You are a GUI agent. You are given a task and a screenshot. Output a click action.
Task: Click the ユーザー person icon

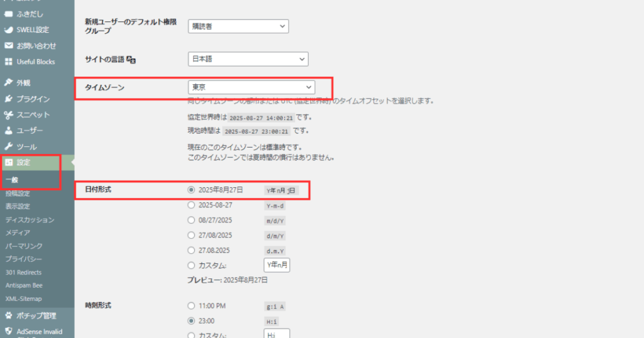pos(9,131)
